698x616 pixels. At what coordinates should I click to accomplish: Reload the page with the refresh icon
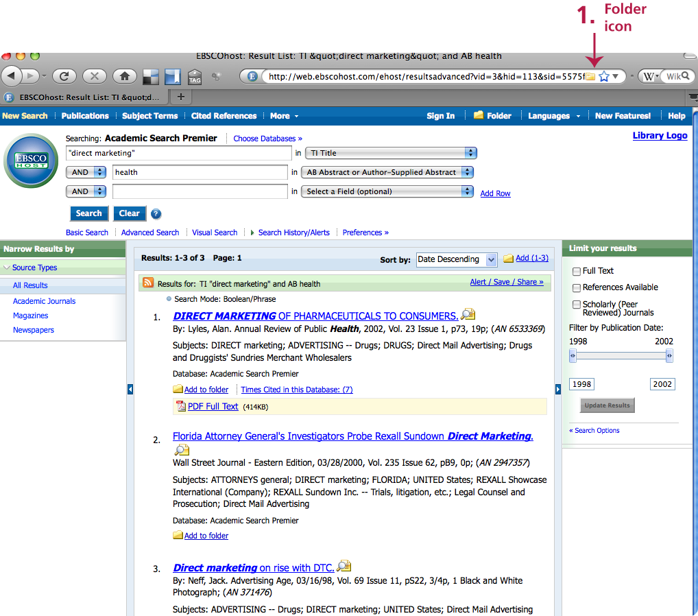[64, 76]
